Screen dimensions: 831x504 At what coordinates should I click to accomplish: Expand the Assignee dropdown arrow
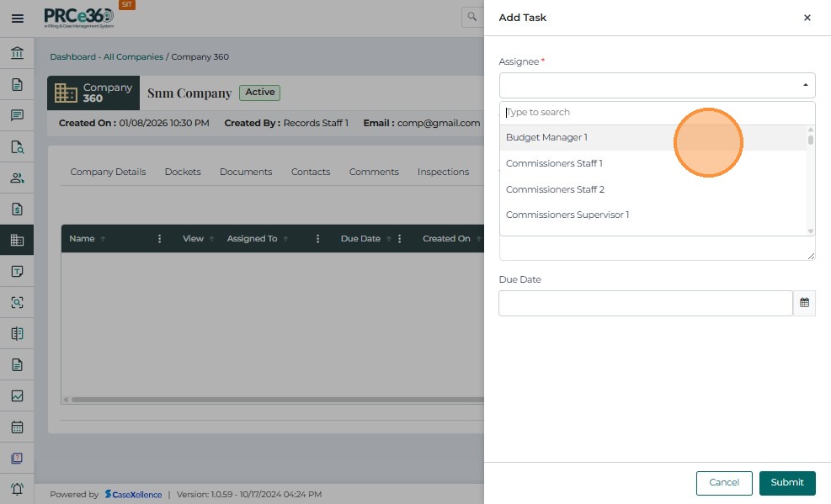coord(805,85)
